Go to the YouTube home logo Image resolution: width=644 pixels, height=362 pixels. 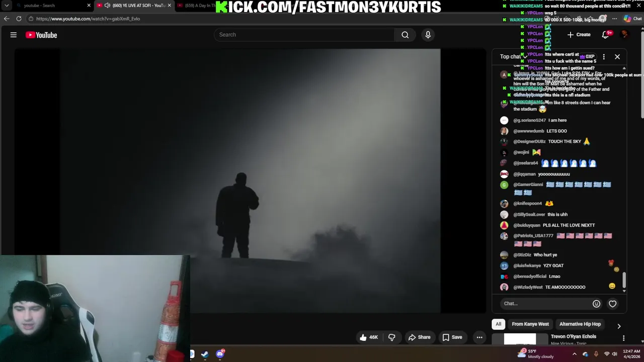point(41,35)
